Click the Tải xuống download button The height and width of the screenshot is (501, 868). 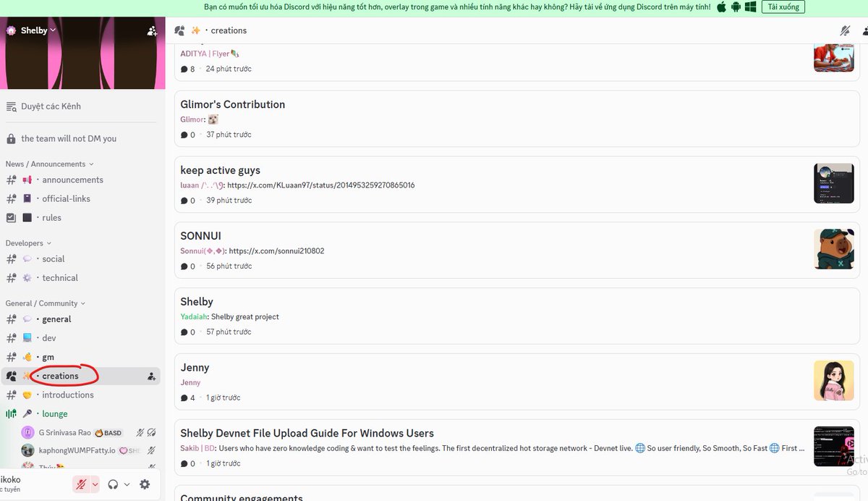point(783,7)
